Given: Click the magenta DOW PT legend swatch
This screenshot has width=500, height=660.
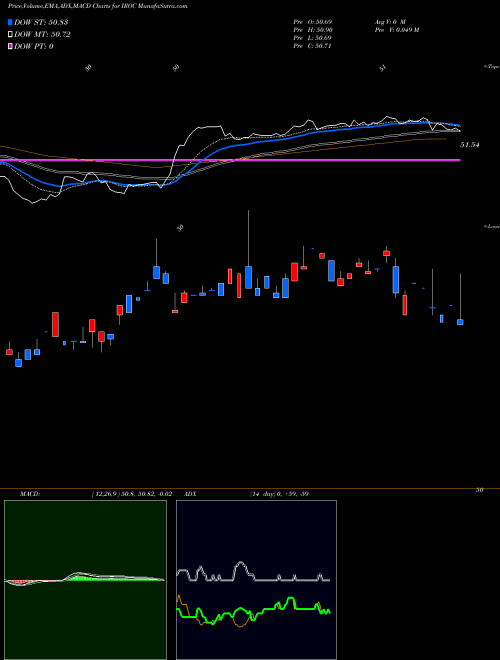Looking at the screenshot, I should click(x=10, y=46).
